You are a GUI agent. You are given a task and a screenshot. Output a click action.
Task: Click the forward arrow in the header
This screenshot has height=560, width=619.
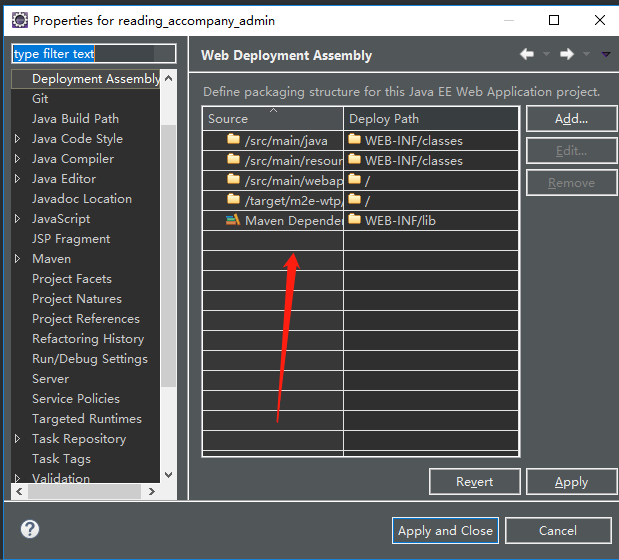point(566,54)
